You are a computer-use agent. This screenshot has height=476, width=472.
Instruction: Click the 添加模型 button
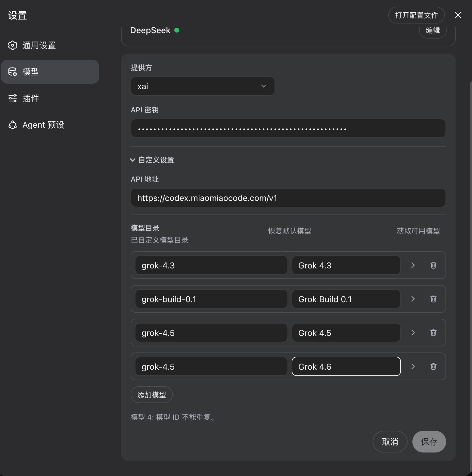tap(151, 395)
